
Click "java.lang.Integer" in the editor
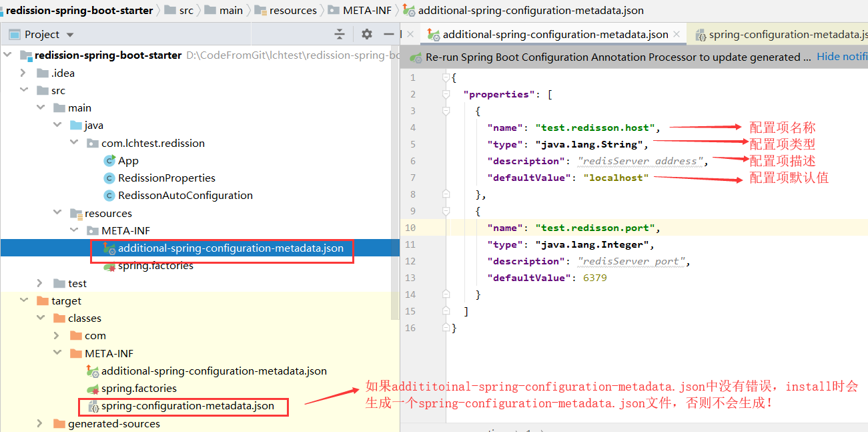pos(592,244)
